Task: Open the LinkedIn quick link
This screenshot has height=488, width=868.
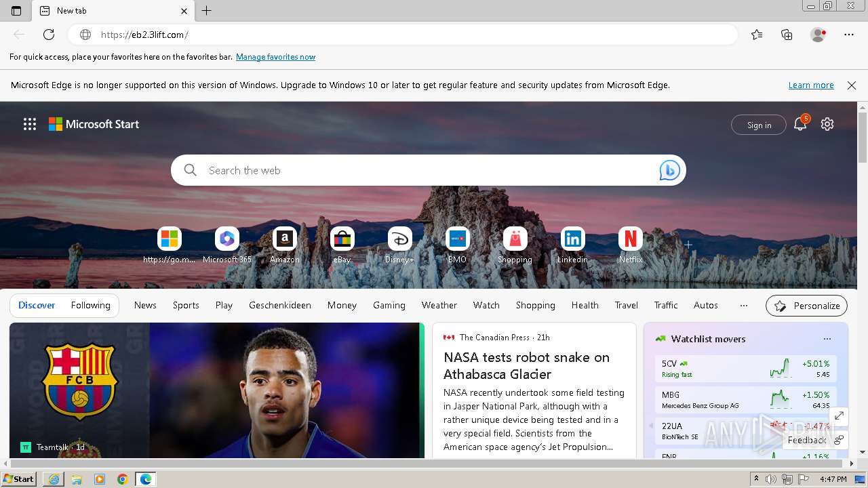Action: tap(573, 245)
